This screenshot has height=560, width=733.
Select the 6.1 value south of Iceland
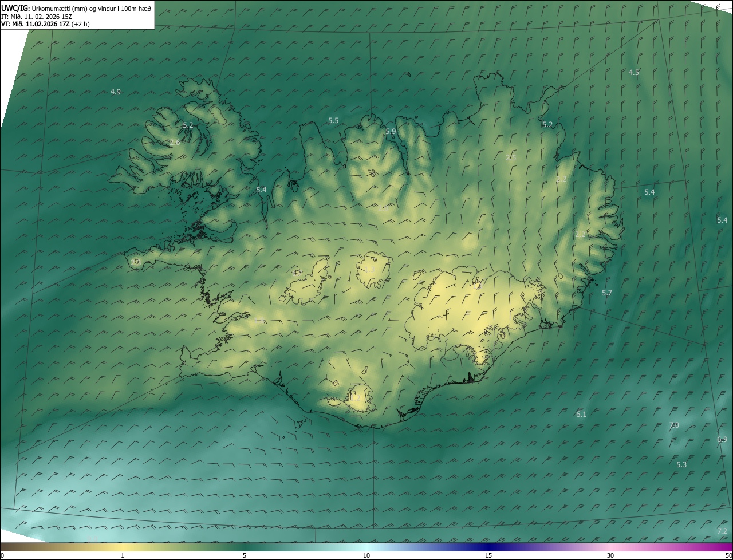(581, 415)
